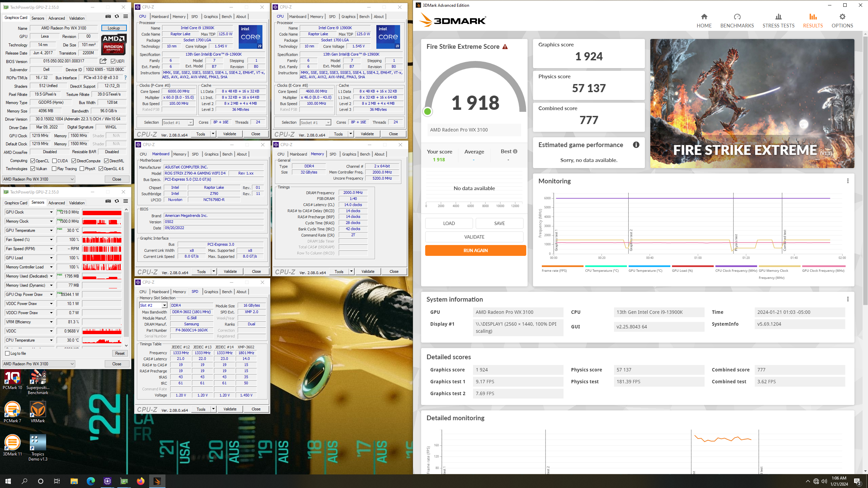The image size is (868, 488).
Task: Show estimated game performance info icon
Action: point(636,145)
